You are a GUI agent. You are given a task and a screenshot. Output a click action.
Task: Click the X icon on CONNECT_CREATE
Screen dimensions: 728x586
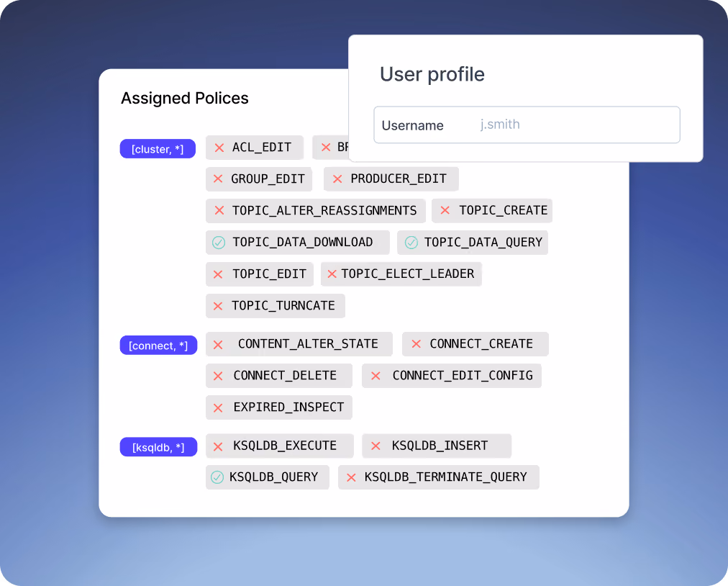point(417,344)
